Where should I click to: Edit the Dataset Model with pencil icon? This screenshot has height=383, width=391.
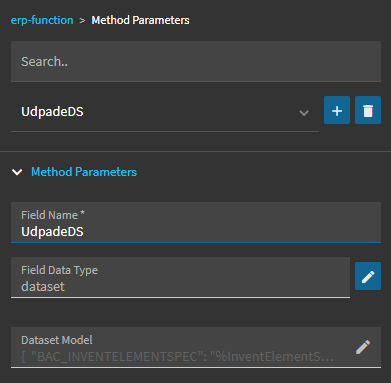tap(363, 347)
